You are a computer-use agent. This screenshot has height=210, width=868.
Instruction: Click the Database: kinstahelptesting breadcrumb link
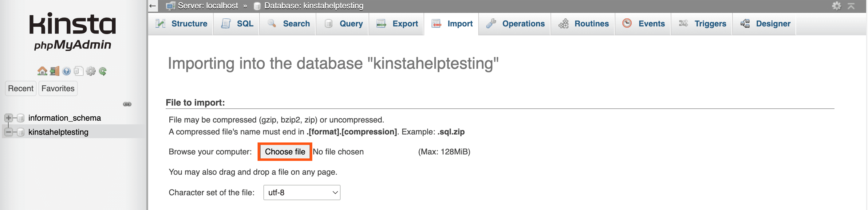tap(314, 6)
